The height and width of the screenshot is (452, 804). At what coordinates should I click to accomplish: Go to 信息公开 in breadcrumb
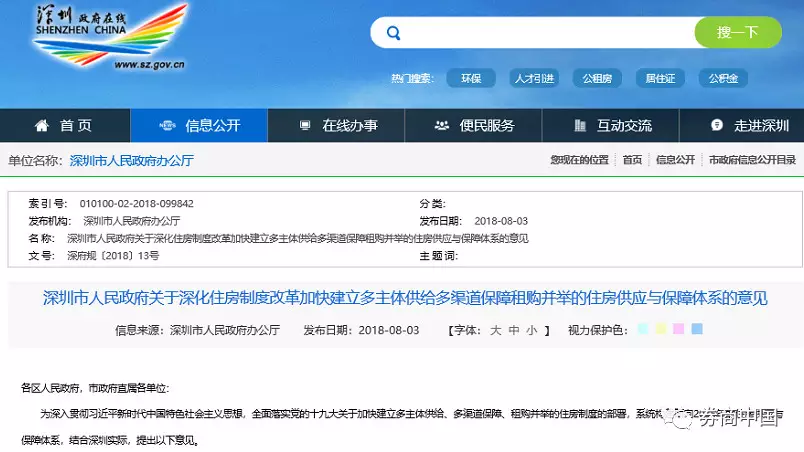click(675, 160)
